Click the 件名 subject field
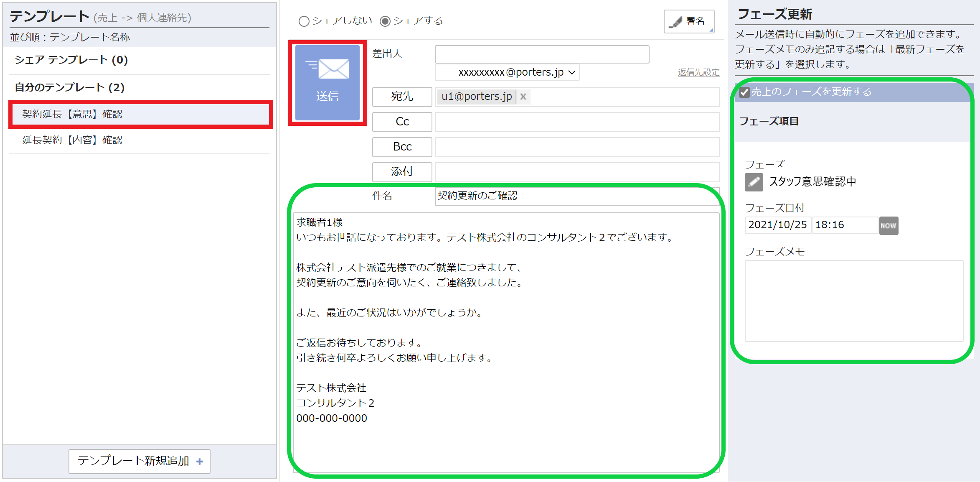 click(x=577, y=196)
